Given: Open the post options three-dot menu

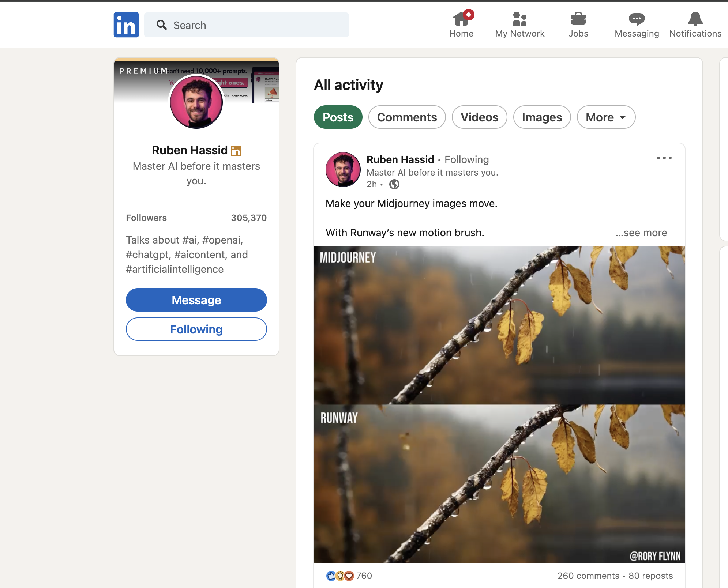Looking at the screenshot, I should pyautogui.click(x=663, y=158).
